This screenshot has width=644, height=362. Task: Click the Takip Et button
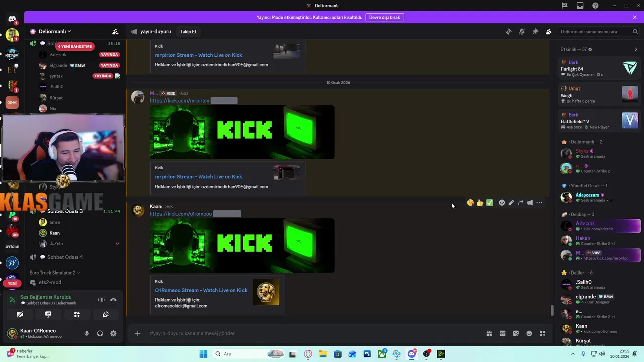[x=188, y=31]
